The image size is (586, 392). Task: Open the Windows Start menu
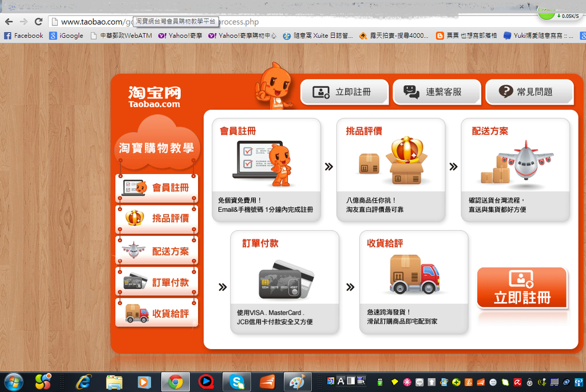pos(14,382)
